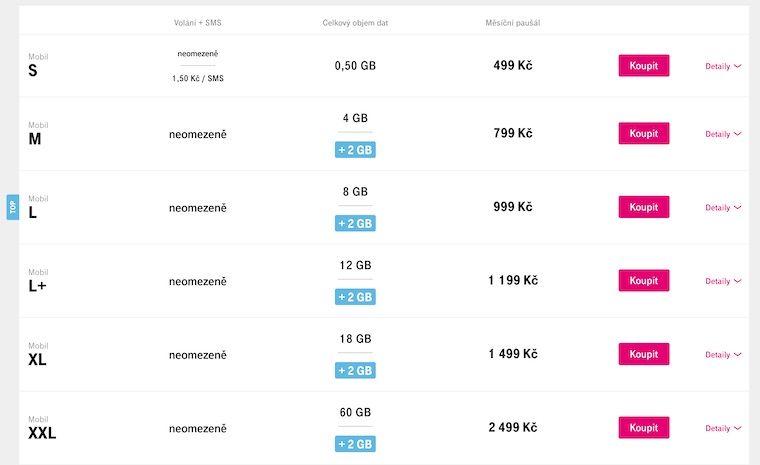Click +2 GB badge under 12 GB
760x465 pixels.
point(355,297)
